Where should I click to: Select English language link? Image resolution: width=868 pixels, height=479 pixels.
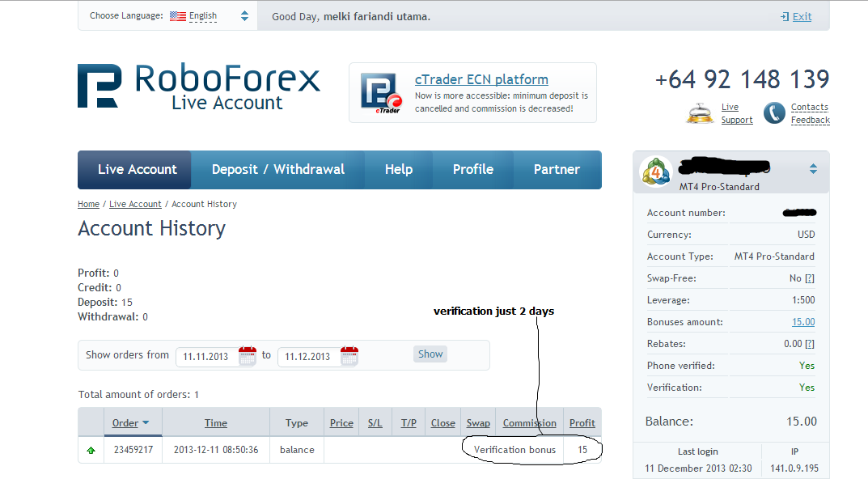pyautogui.click(x=202, y=16)
